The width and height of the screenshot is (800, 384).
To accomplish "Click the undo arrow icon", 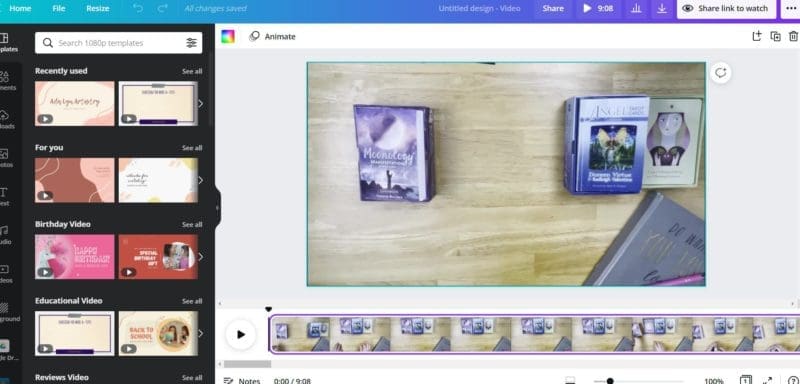I will click(138, 9).
